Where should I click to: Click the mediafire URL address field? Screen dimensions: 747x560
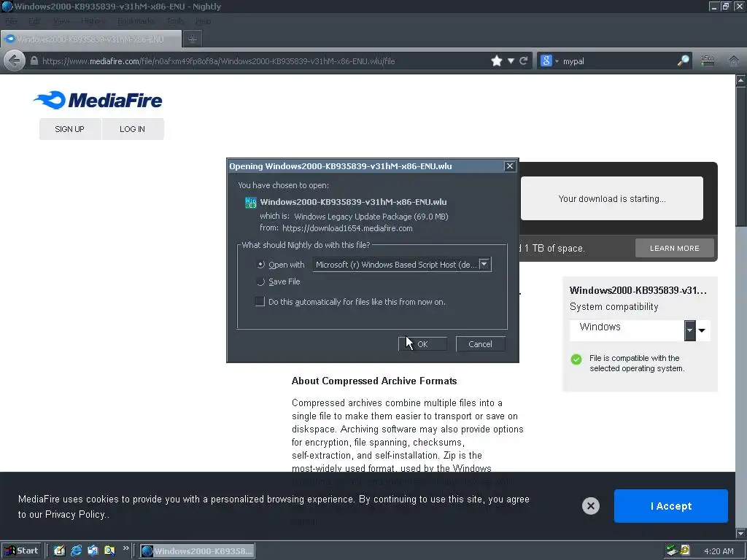pyautogui.click(x=263, y=61)
